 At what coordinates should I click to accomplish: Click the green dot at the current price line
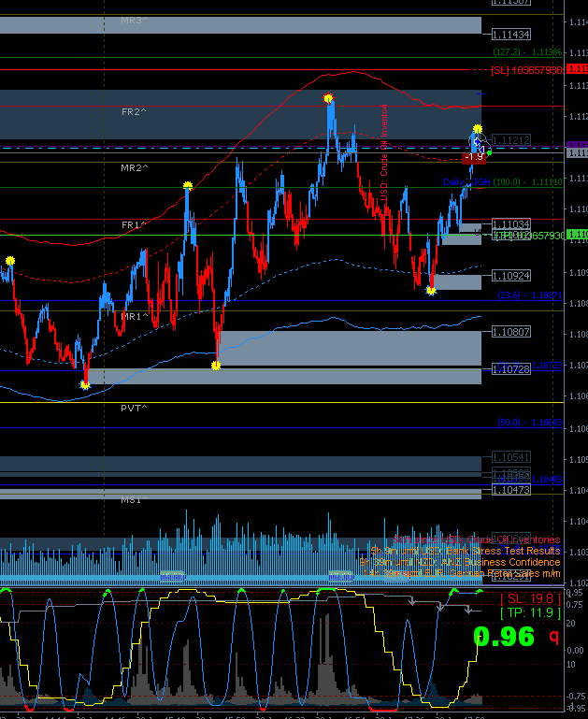[x=489, y=152]
